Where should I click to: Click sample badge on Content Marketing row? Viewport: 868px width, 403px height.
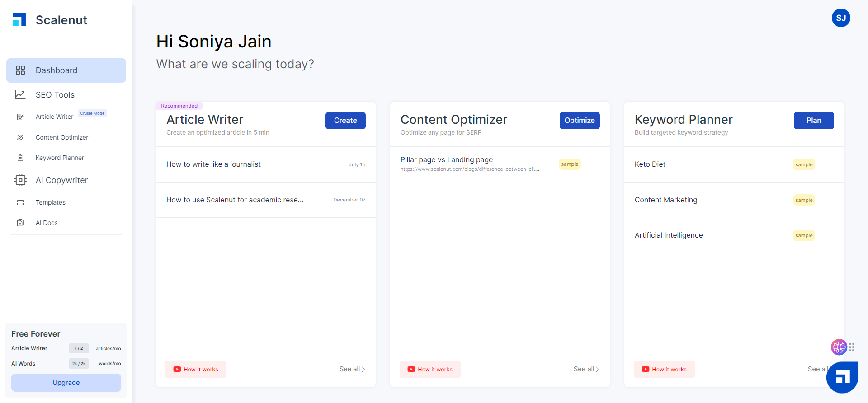click(x=804, y=200)
